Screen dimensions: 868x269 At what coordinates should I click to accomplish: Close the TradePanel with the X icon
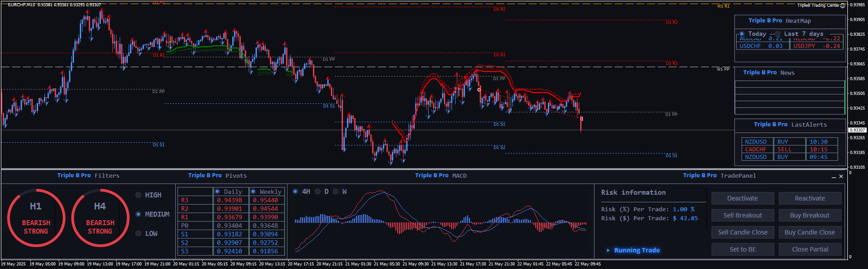tap(841, 176)
